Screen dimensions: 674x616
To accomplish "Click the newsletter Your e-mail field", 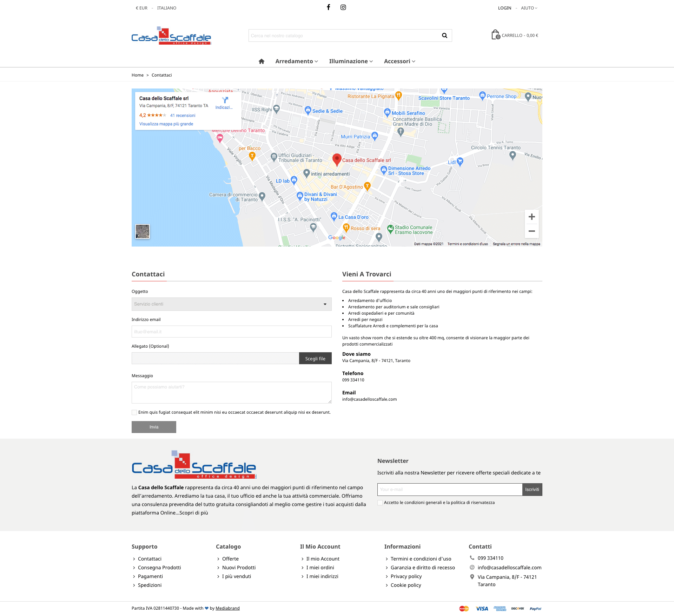I will (x=450, y=490).
